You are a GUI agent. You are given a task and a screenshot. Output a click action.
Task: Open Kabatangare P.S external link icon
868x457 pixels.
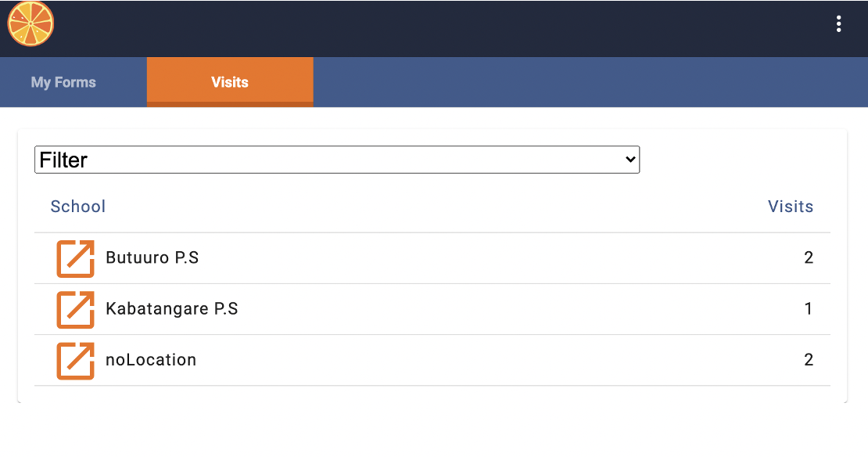coord(75,309)
